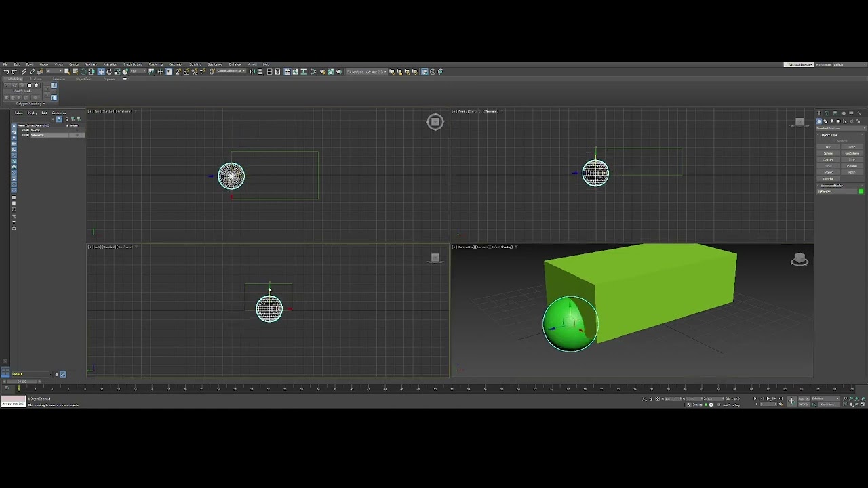Image resolution: width=868 pixels, height=488 pixels.
Task: Select the Geometry category icon
Action: tap(819, 121)
